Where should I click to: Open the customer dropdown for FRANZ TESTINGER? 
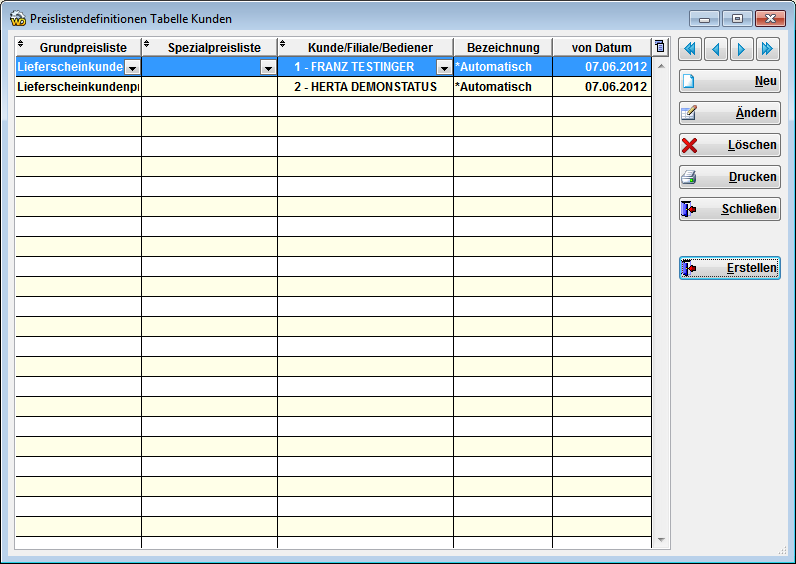coord(444,68)
